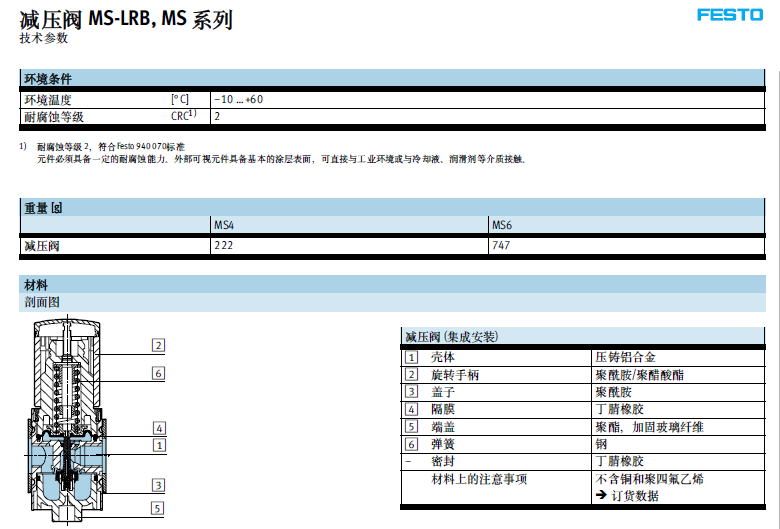Click the CRC unit label
The height and width of the screenshot is (529, 780).
pyautogui.click(x=184, y=115)
